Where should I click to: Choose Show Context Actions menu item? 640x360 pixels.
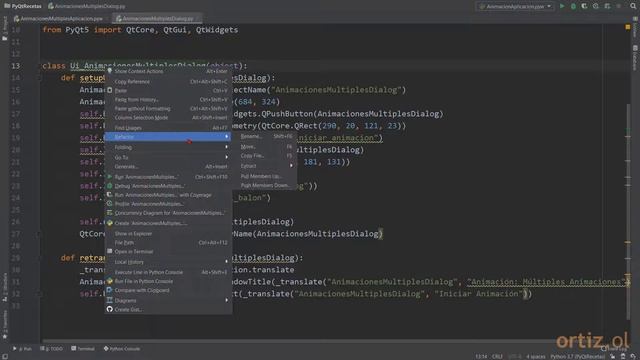point(168,71)
